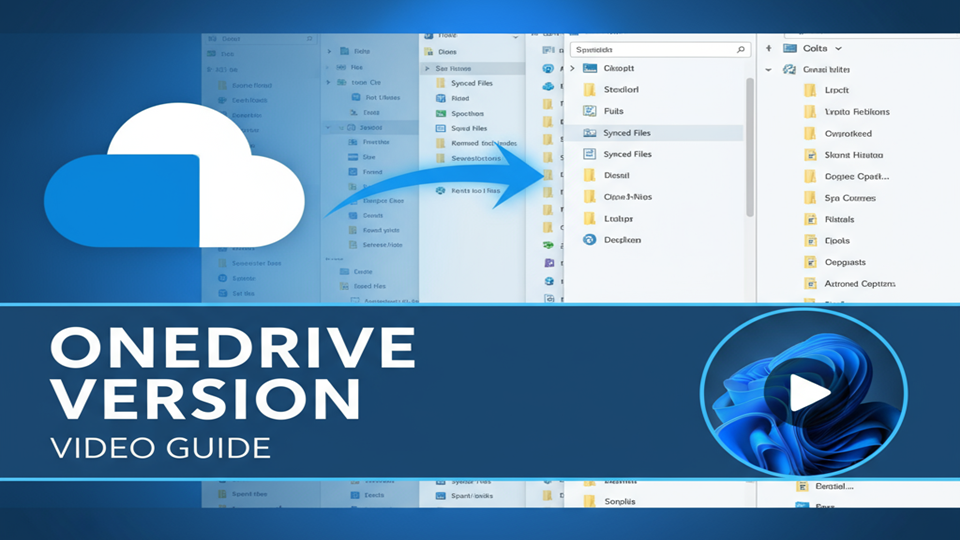Open the folder icon above Ltoitspr
The width and height of the screenshot is (960, 540).
[589, 197]
